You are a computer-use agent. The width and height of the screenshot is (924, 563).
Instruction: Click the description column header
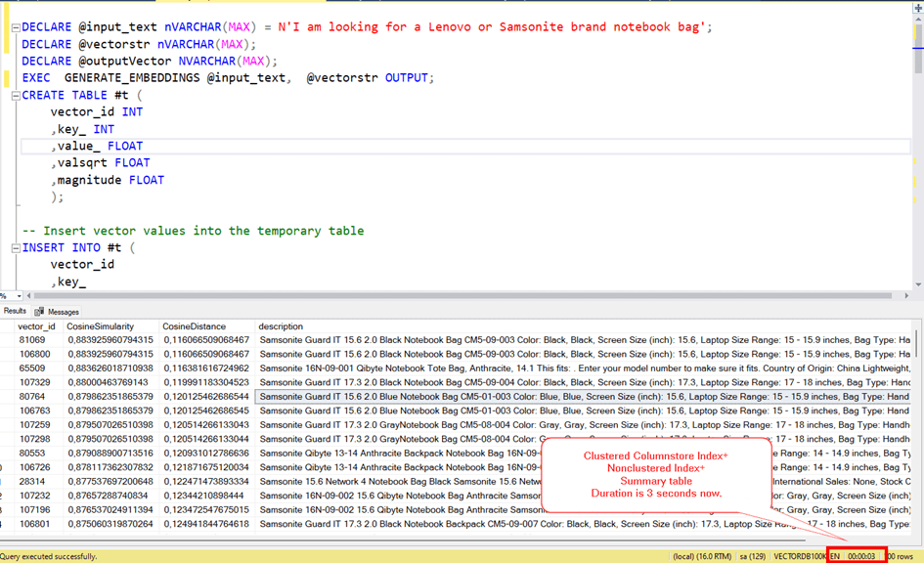[x=282, y=326]
